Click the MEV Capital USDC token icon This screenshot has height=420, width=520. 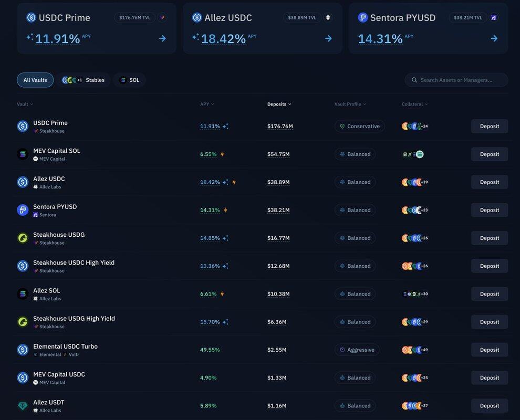point(23,377)
